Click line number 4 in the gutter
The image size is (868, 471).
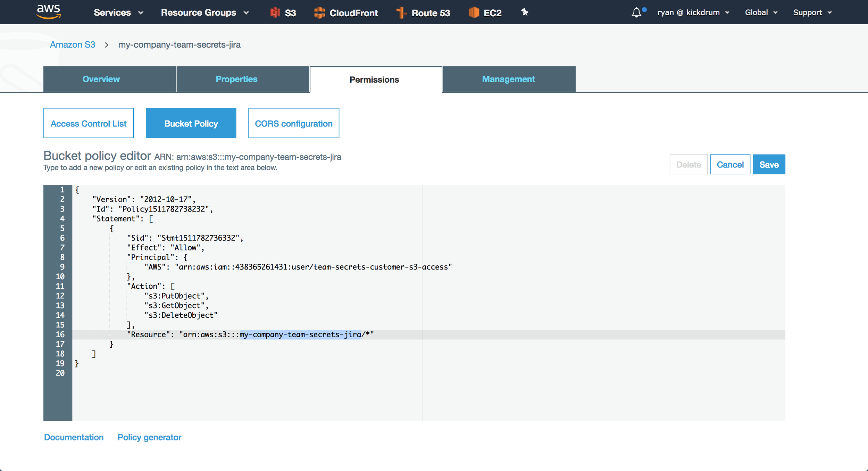62,219
